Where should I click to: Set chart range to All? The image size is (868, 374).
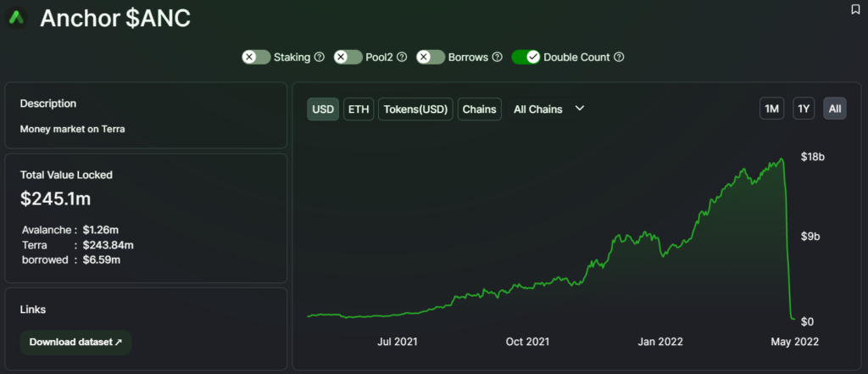coord(835,109)
